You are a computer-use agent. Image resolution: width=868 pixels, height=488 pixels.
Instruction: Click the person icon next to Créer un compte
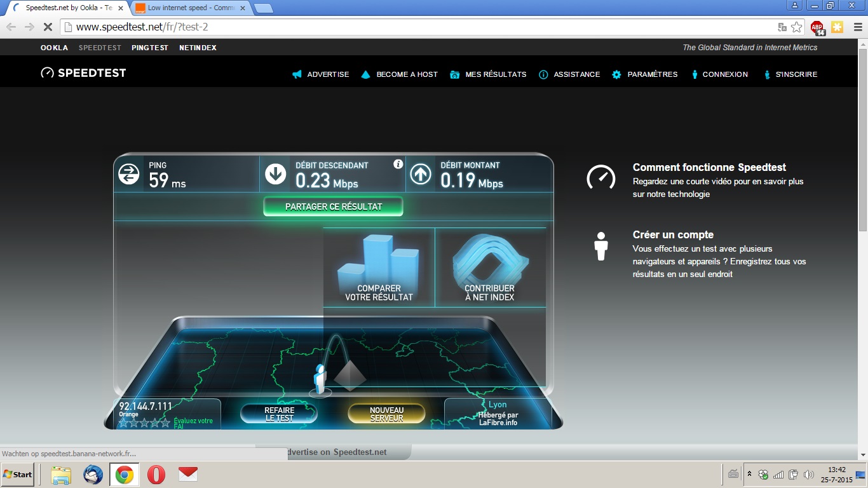[600, 247]
